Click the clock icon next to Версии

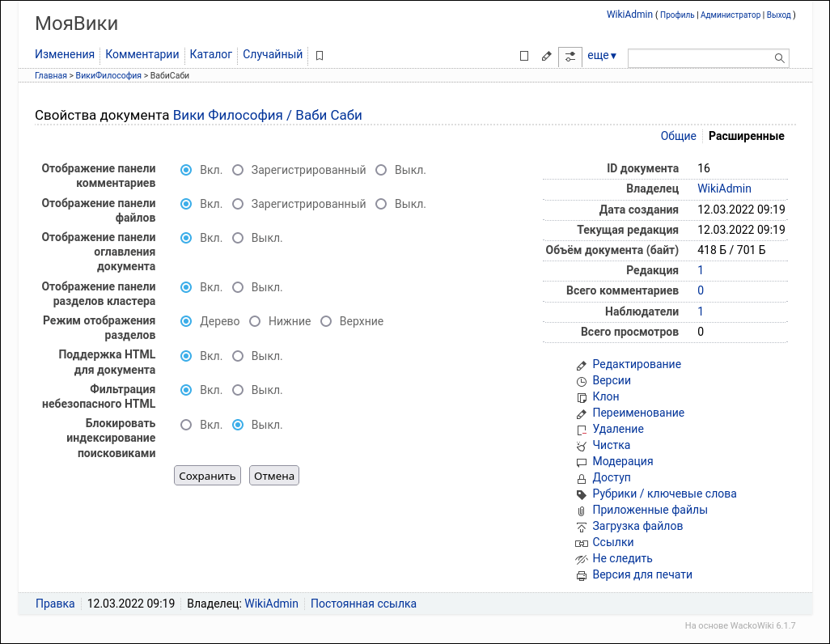pyautogui.click(x=581, y=380)
